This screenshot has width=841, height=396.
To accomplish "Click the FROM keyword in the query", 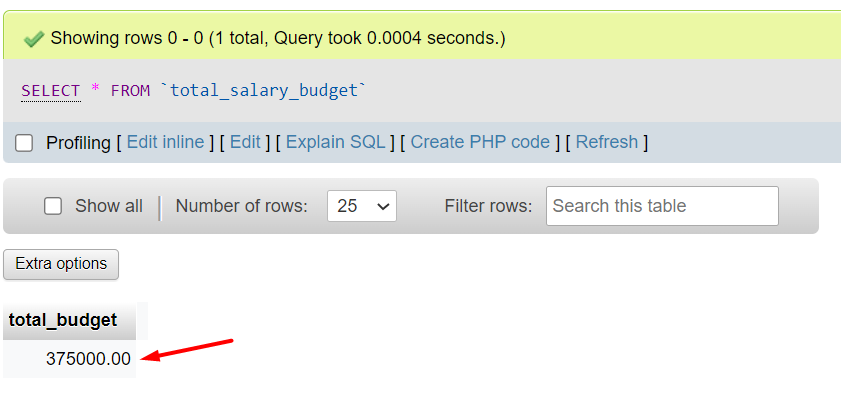I will coord(130,91).
